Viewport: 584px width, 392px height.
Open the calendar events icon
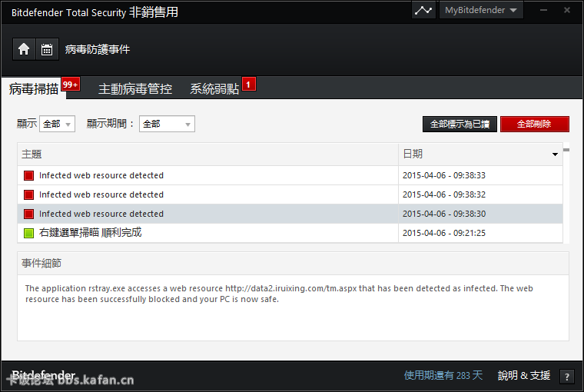click(47, 49)
